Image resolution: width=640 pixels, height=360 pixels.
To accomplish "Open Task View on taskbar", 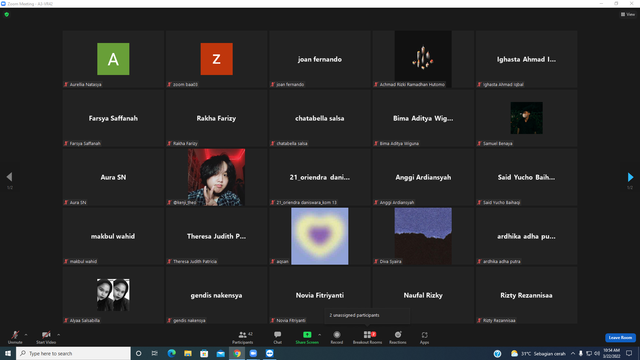I will pyautogui.click(x=155, y=353).
